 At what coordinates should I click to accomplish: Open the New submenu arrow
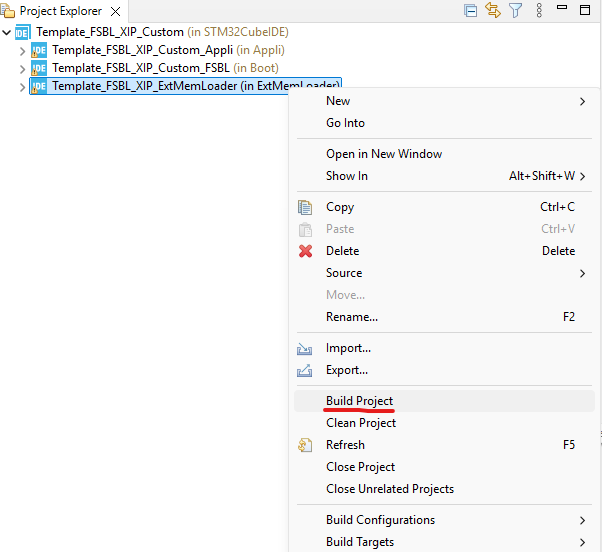pos(582,101)
